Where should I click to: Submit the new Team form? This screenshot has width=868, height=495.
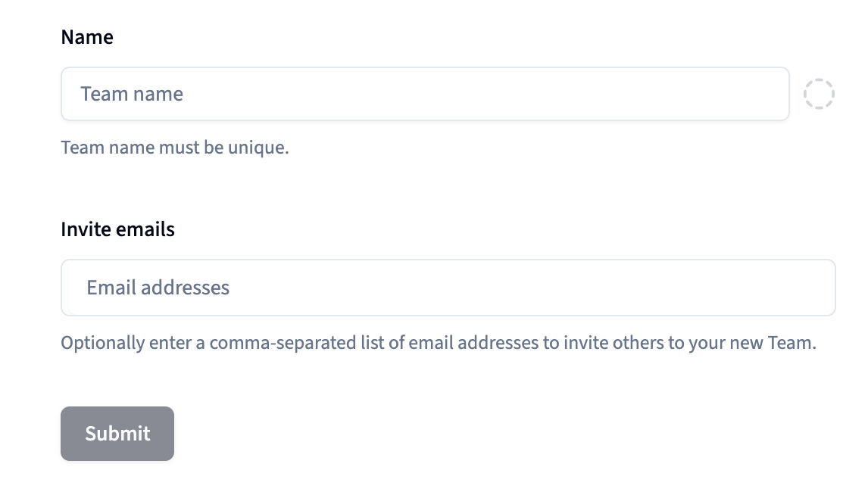coord(117,434)
